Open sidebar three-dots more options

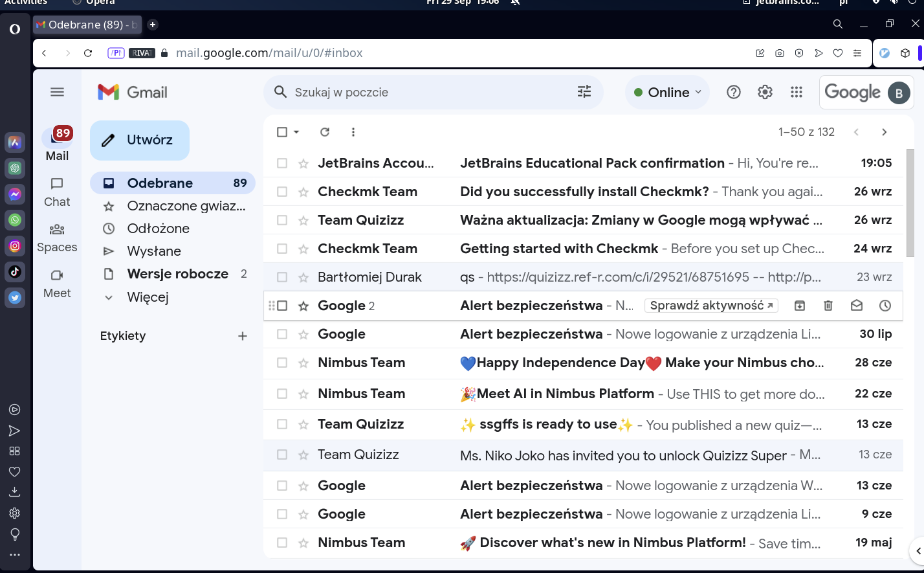pyautogui.click(x=14, y=555)
